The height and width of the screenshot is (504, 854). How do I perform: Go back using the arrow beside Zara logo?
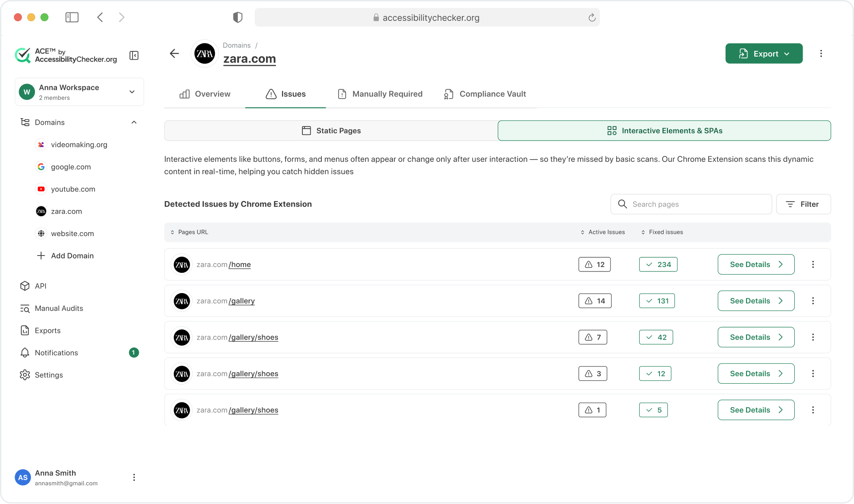click(175, 53)
